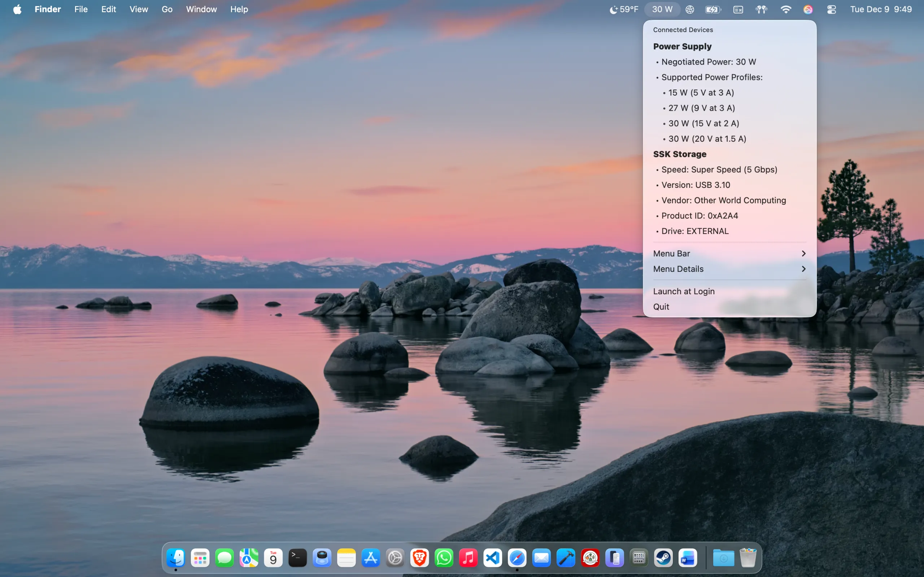This screenshot has width=924, height=577.
Task: Toggle the Launch at Login option
Action: (684, 291)
